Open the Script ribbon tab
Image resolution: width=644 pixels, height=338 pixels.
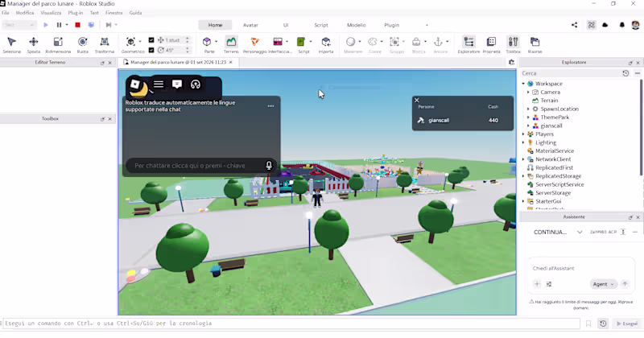321,25
